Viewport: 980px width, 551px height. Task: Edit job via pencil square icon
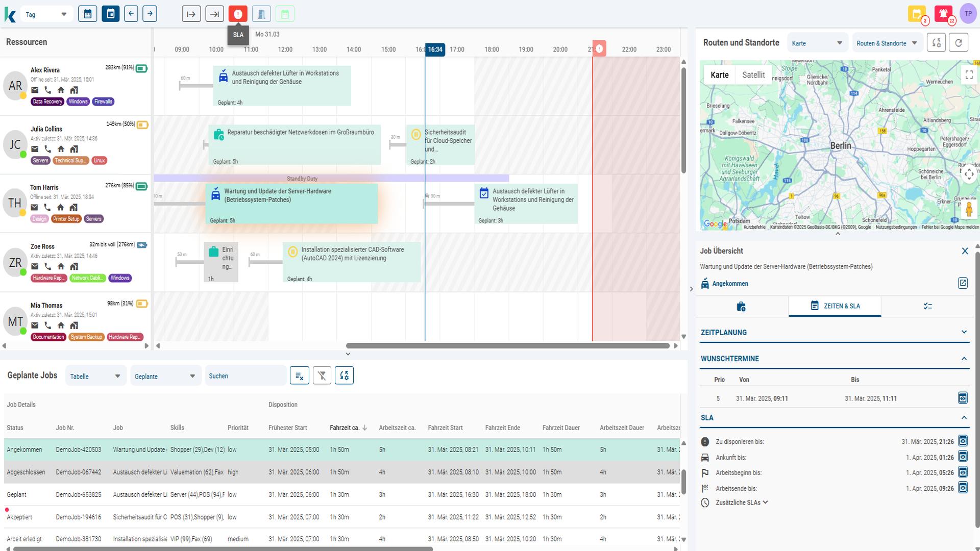point(963,283)
